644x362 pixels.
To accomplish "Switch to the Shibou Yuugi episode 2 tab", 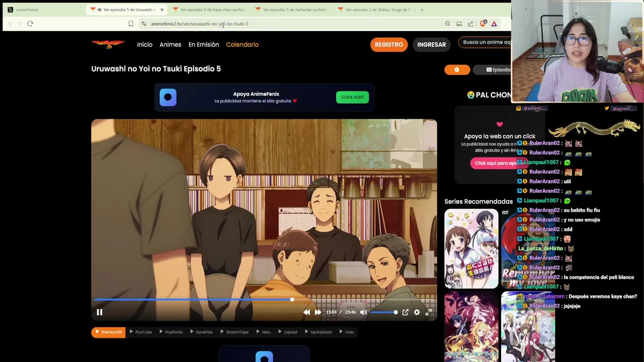I will 374,10.
